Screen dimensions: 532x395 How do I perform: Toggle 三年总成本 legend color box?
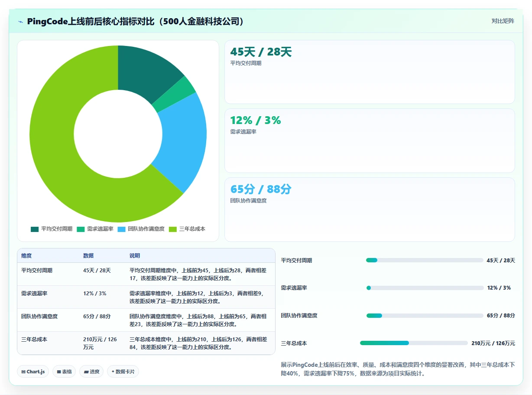point(173,229)
